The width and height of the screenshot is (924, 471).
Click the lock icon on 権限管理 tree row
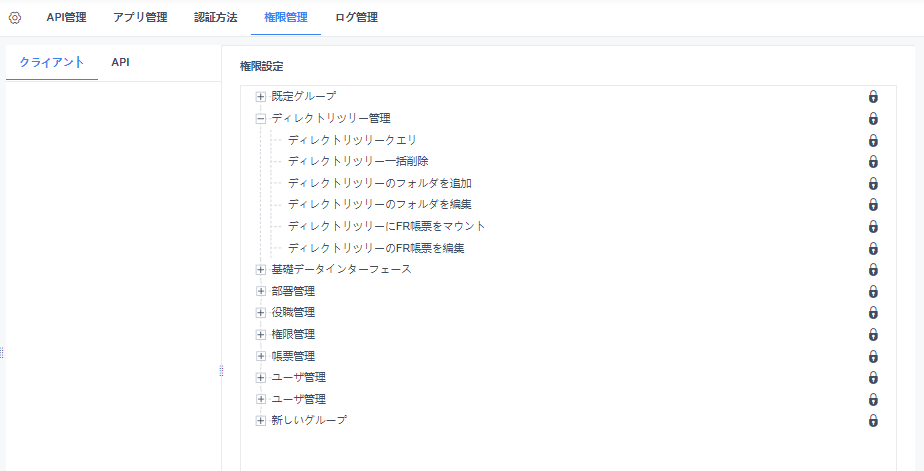873,334
